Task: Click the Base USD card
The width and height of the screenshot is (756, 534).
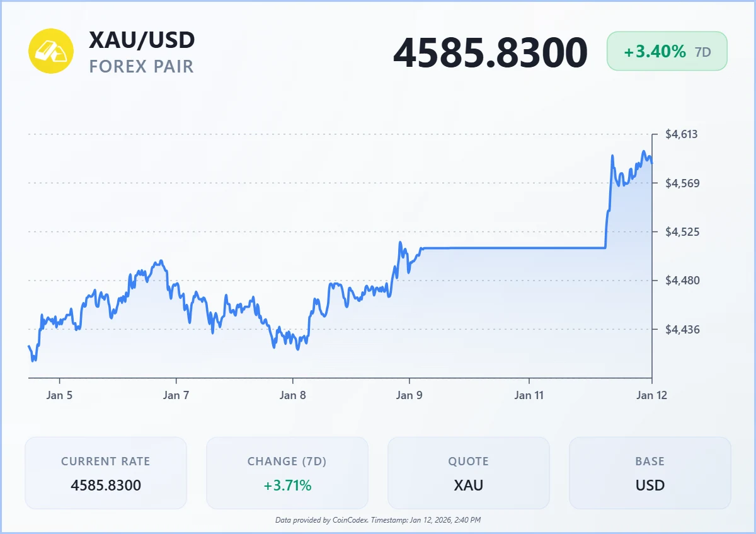Action: coord(650,473)
